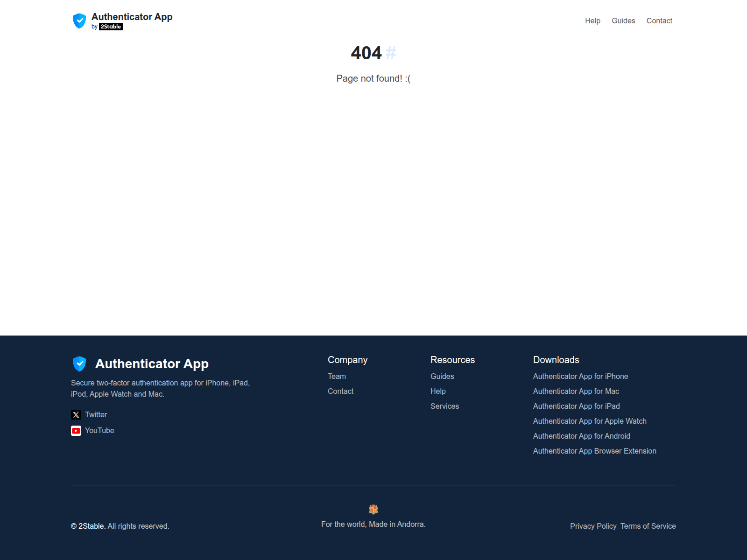Click Terms of Service in the footer

[x=648, y=526]
